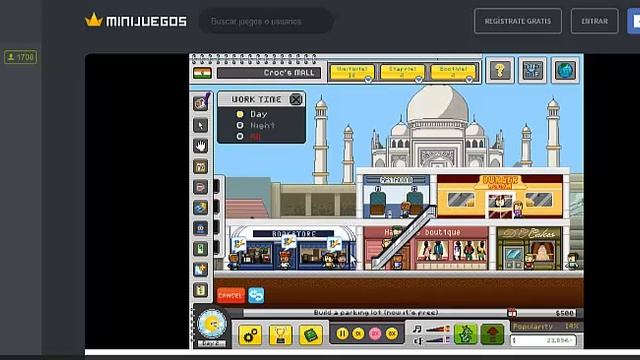
Task: Click the Popularity indicator
Action: [545, 327]
